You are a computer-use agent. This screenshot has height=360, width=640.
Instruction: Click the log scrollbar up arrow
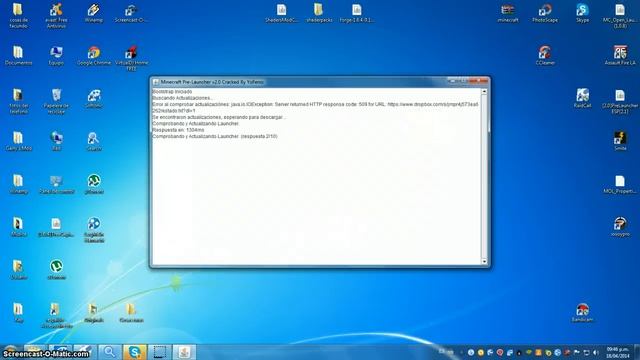[484, 92]
